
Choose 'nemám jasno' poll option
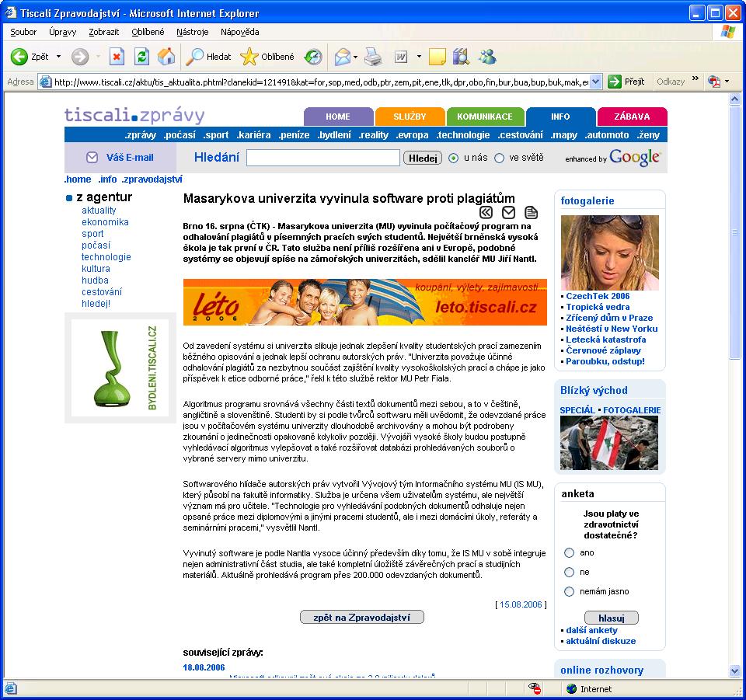569,591
